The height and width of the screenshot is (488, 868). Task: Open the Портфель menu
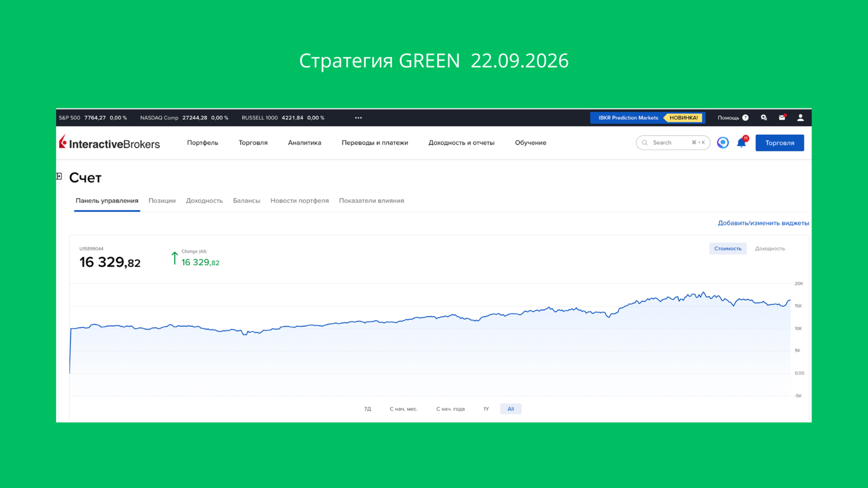pyautogui.click(x=203, y=143)
